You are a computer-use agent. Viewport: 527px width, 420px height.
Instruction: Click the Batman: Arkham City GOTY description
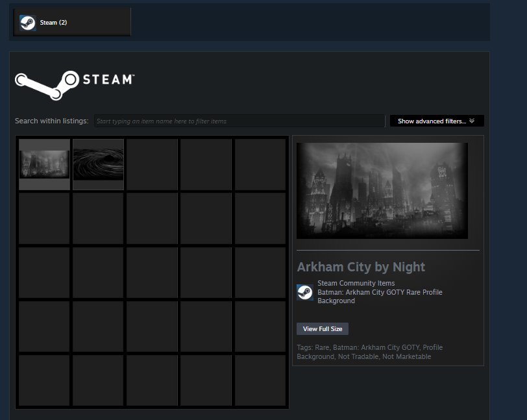(x=380, y=296)
